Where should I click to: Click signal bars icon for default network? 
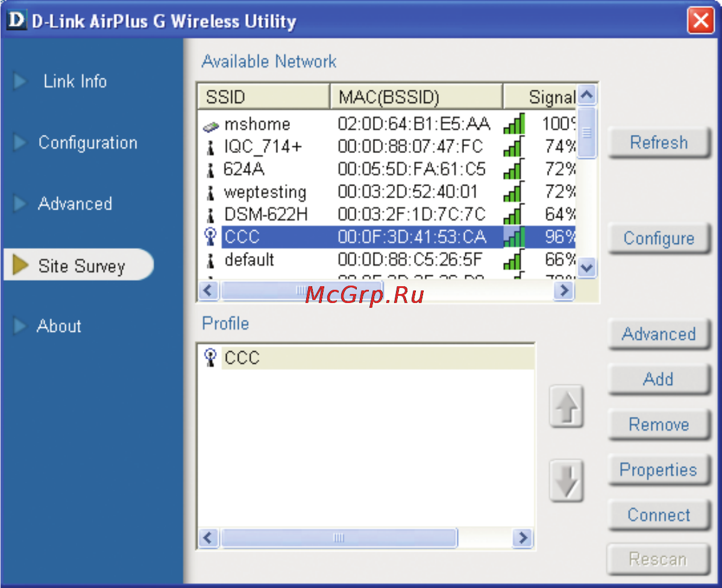(x=514, y=259)
